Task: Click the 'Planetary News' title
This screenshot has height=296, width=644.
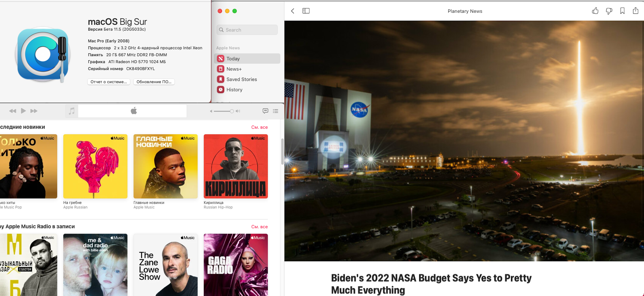Action: point(465,11)
